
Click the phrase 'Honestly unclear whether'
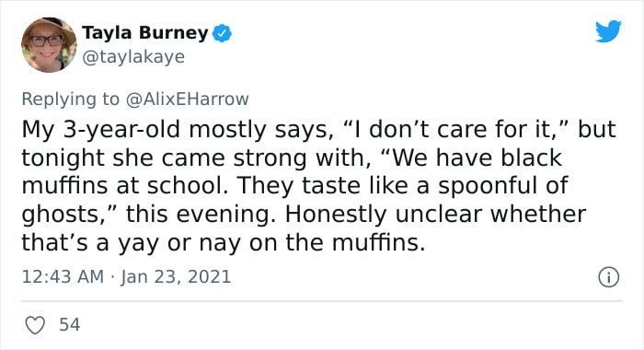coord(435,215)
